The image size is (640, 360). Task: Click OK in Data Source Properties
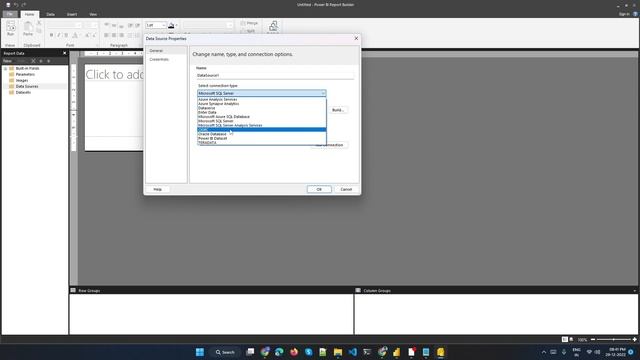pos(319,189)
